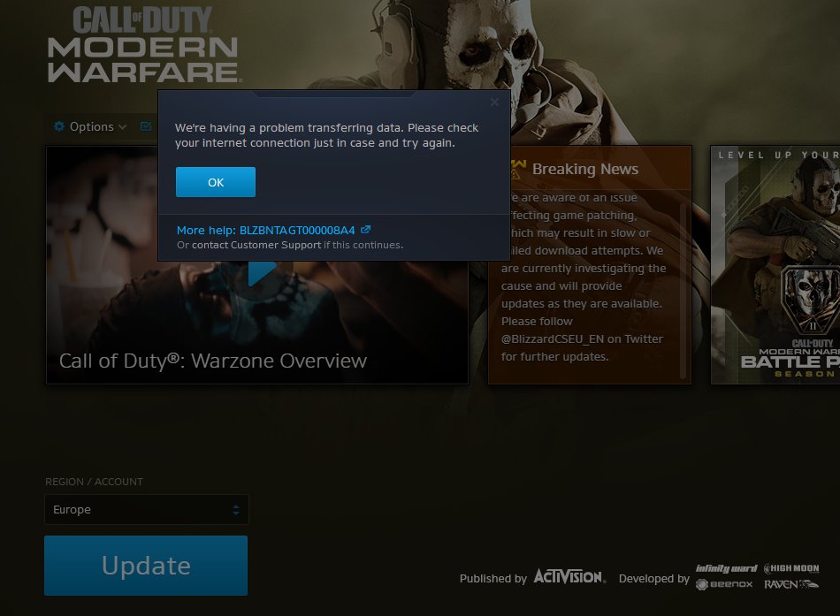The width and height of the screenshot is (840, 616).
Task: Click the High Moon logo
Action: pos(791,568)
